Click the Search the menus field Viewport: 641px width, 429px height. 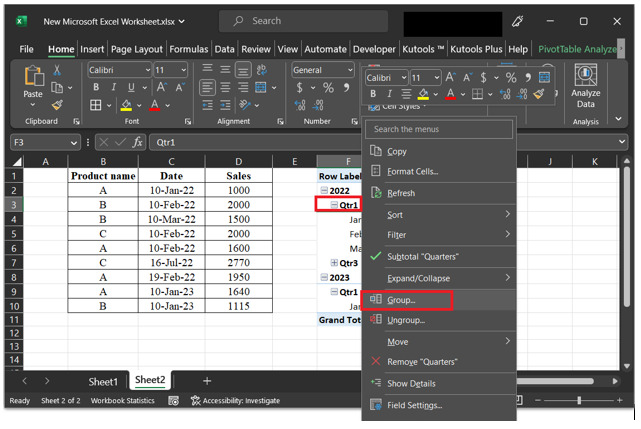point(438,129)
